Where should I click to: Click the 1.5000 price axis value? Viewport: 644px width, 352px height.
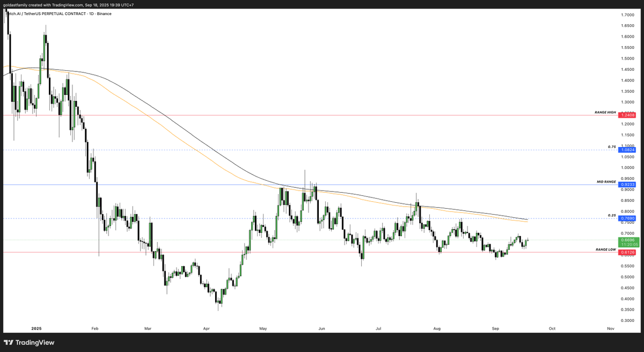[x=628, y=58]
